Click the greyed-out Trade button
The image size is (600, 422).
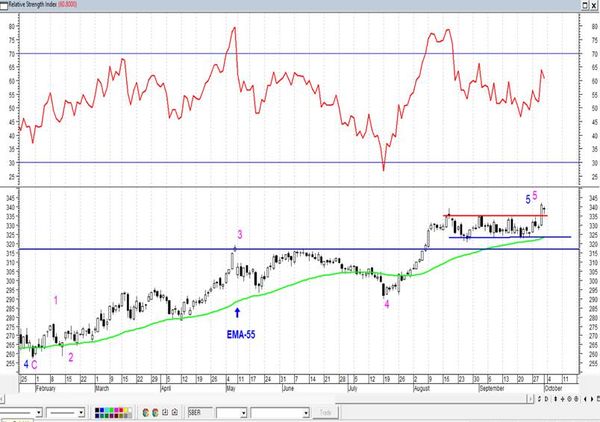pos(325,412)
